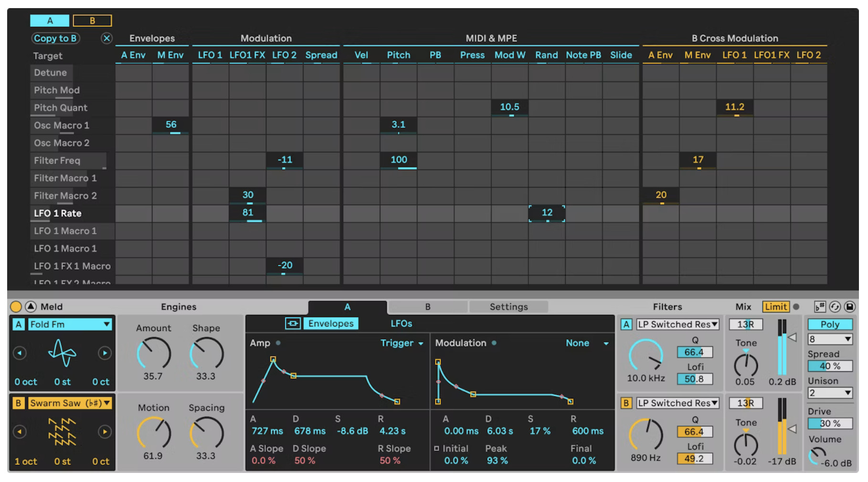
Task: Toggle the envelope link icon beside Envelopes
Action: click(x=293, y=324)
